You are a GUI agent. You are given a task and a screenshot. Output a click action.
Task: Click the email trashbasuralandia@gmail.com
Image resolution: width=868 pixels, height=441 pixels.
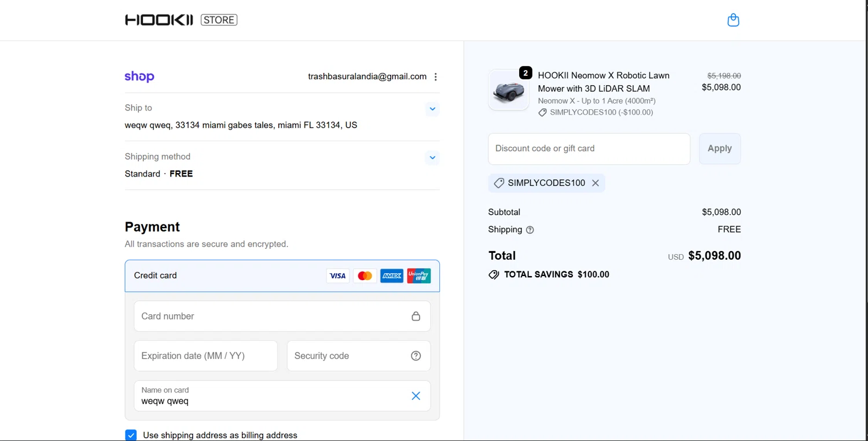367,76
